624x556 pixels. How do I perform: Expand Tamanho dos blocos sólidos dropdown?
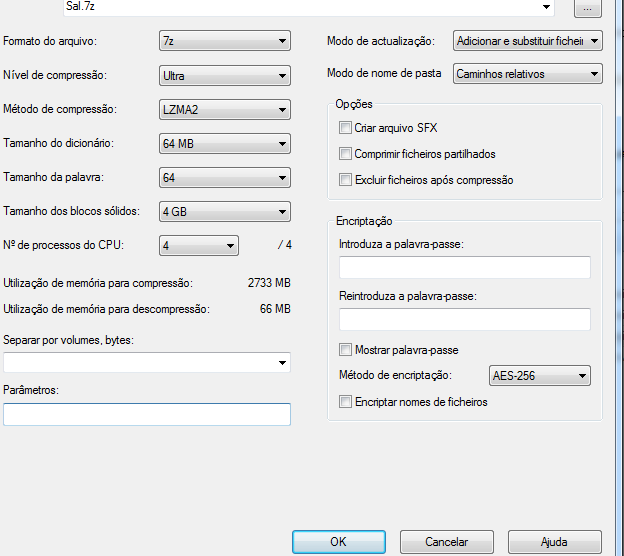click(224, 212)
